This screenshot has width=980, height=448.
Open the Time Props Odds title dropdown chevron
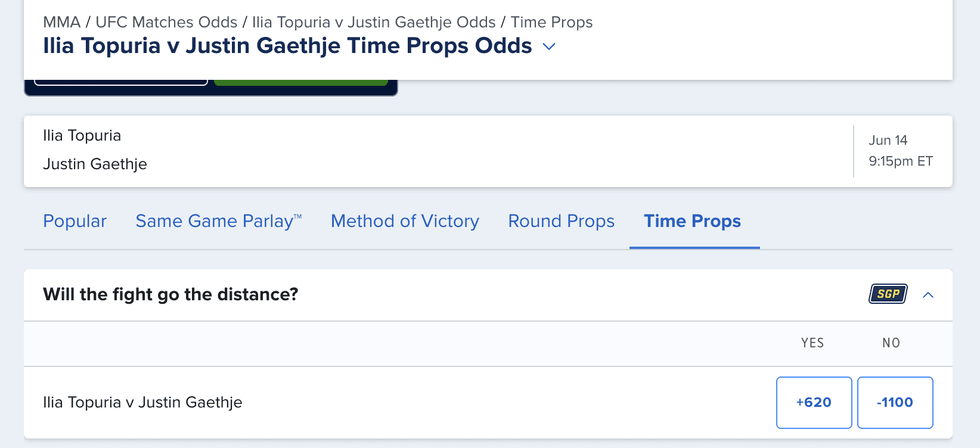(549, 46)
